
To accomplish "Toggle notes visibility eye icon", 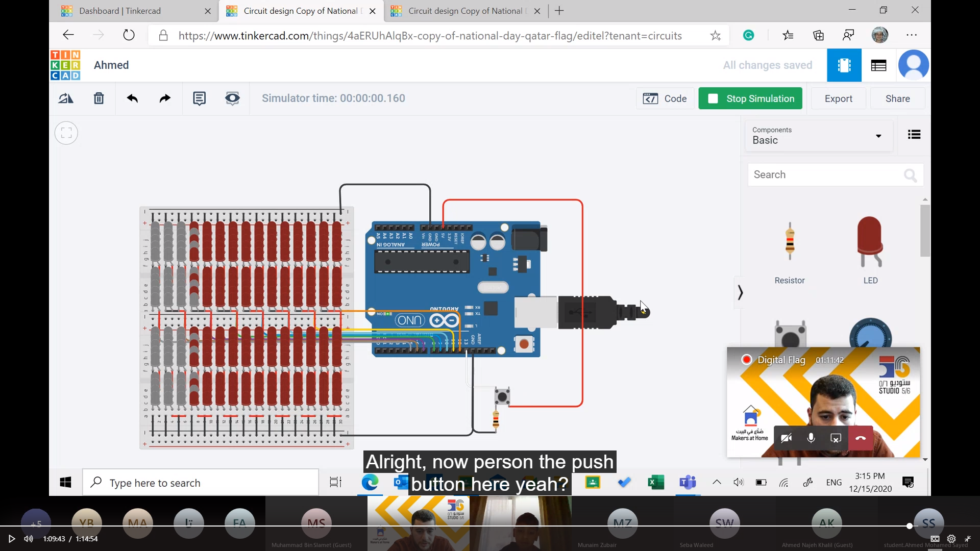I will click(232, 98).
